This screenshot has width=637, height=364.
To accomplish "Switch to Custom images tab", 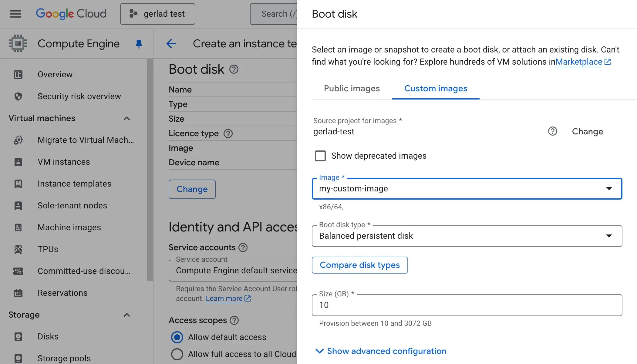I will pyautogui.click(x=436, y=89).
